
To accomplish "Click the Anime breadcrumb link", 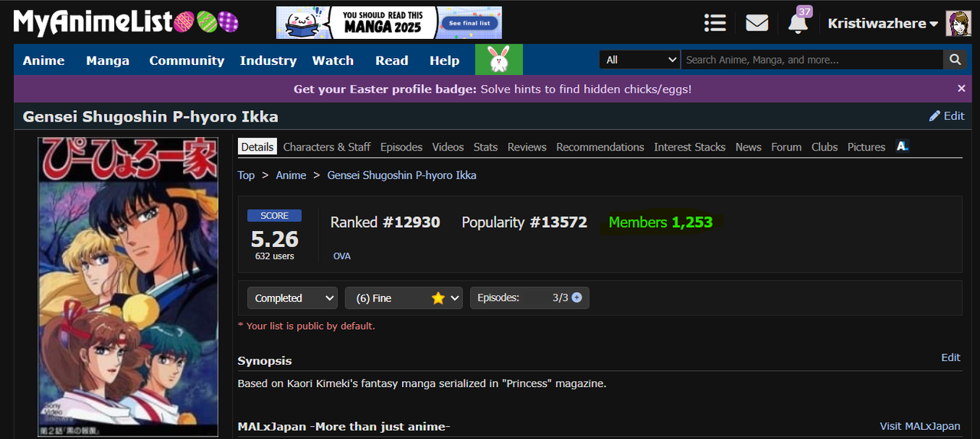I will [291, 175].
